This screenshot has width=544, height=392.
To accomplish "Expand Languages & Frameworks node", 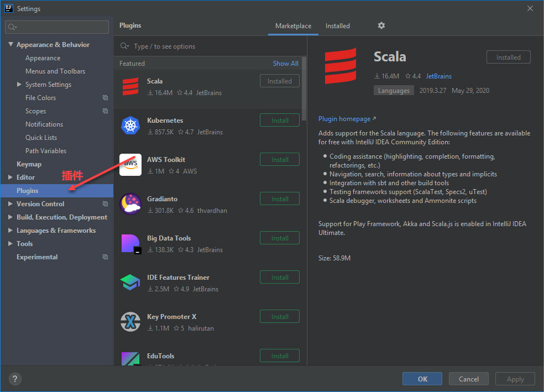I will (11, 231).
